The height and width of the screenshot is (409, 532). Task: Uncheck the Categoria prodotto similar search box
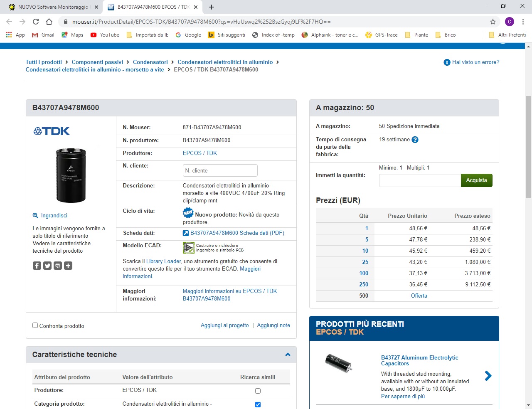[x=258, y=404]
